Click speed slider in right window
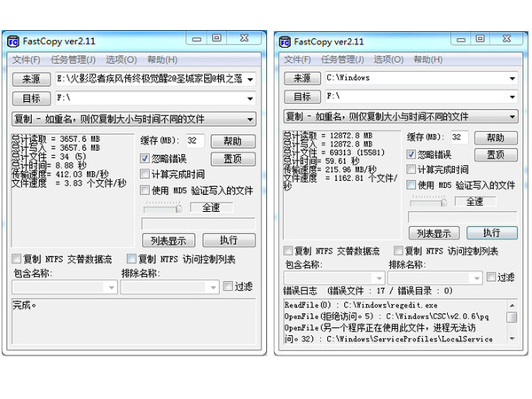Viewport: 532px width, 399px height. click(x=428, y=201)
